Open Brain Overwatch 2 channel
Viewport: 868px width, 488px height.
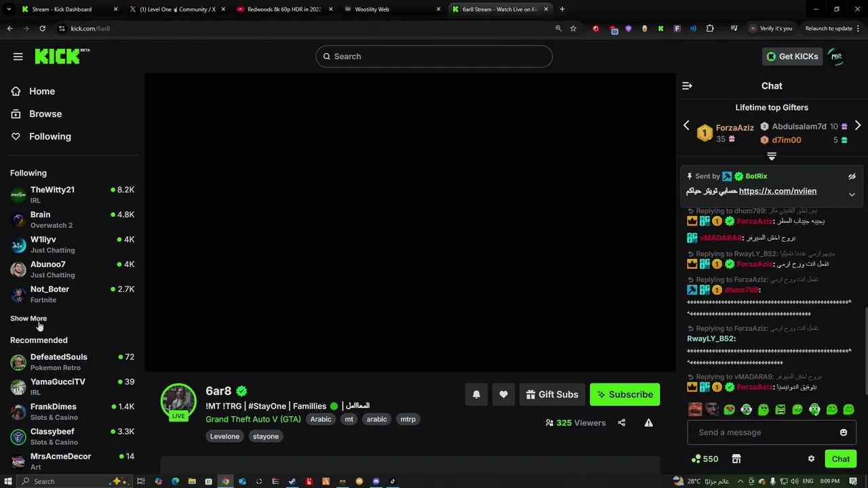tap(72, 220)
